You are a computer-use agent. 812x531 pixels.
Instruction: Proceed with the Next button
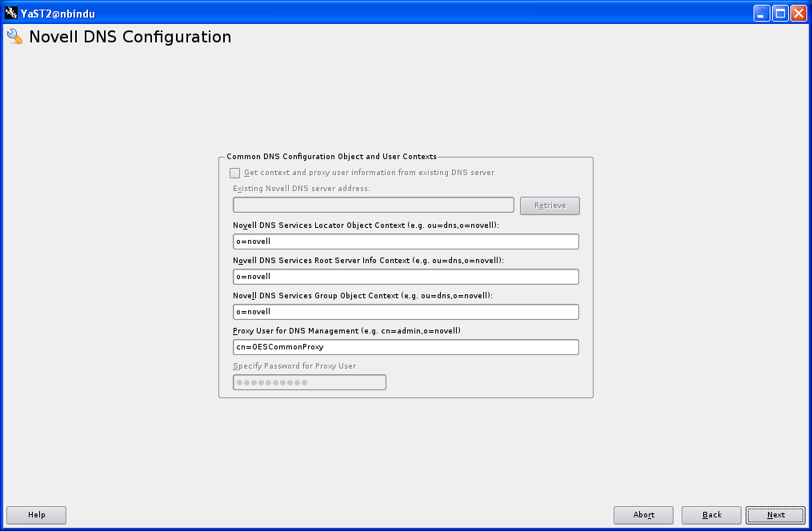point(775,515)
